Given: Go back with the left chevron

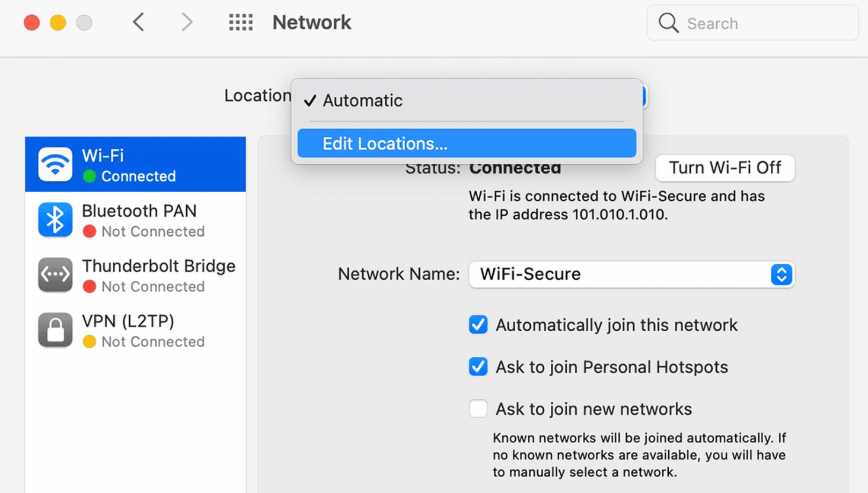Looking at the screenshot, I should pyautogui.click(x=139, y=23).
